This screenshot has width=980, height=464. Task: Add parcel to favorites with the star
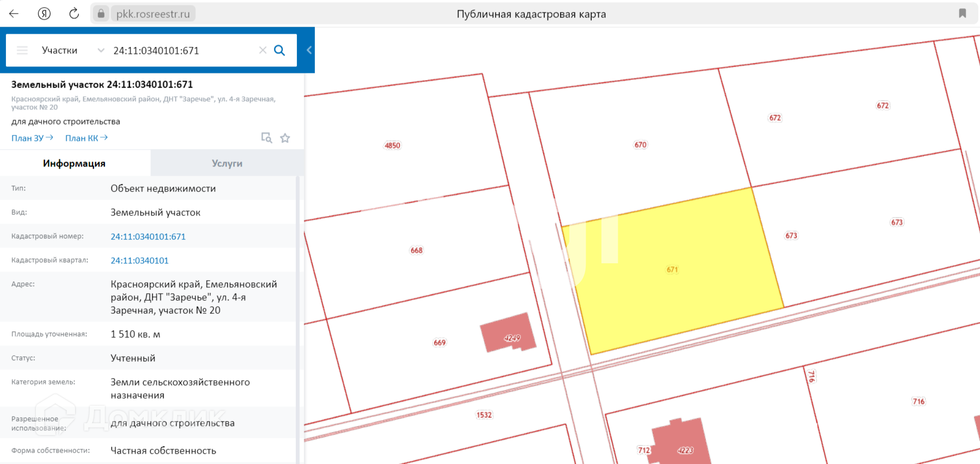(285, 138)
